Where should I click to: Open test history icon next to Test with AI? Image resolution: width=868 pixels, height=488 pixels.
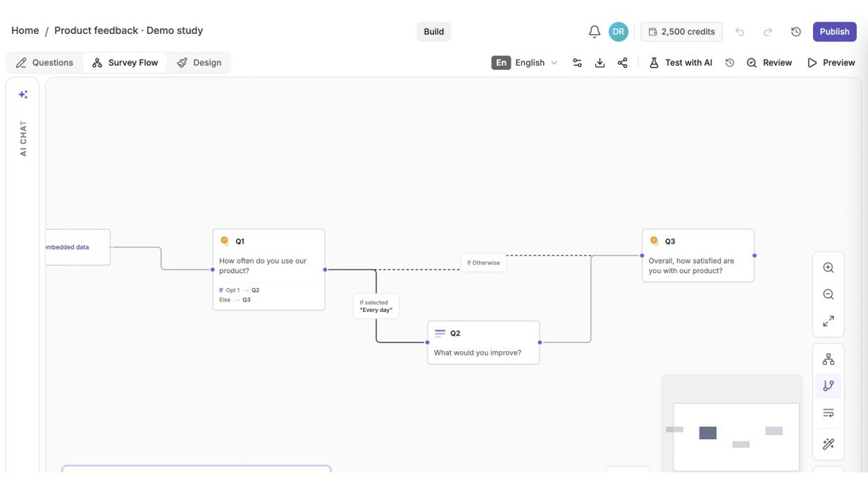point(730,62)
